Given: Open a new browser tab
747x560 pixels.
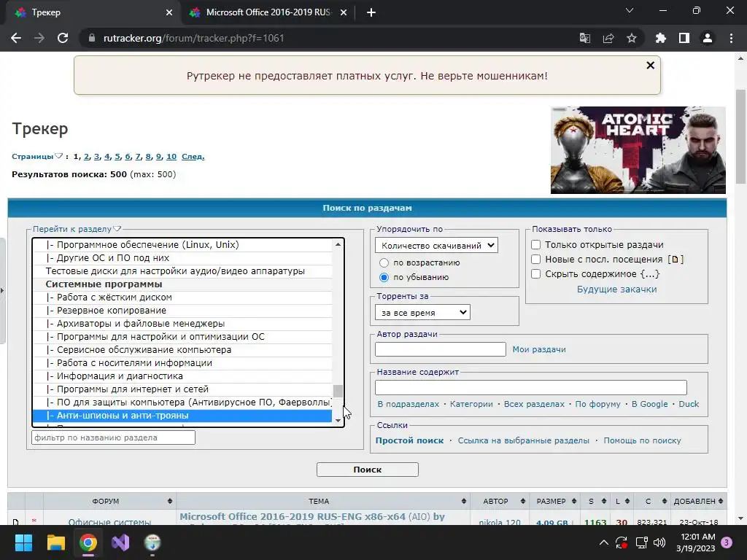Looking at the screenshot, I should coord(371,13).
